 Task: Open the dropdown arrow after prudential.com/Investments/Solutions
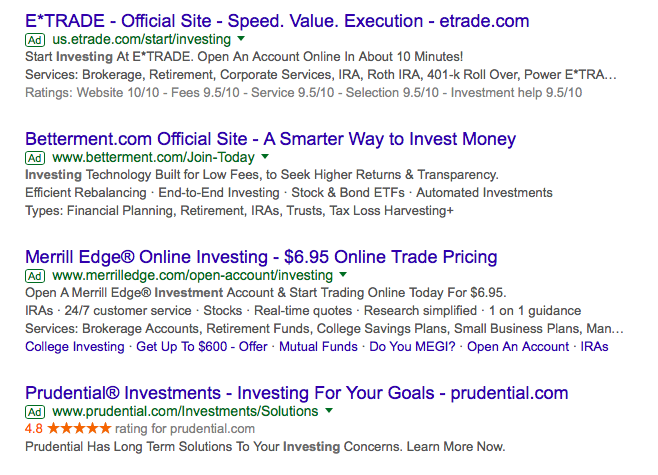(x=329, y=410)
